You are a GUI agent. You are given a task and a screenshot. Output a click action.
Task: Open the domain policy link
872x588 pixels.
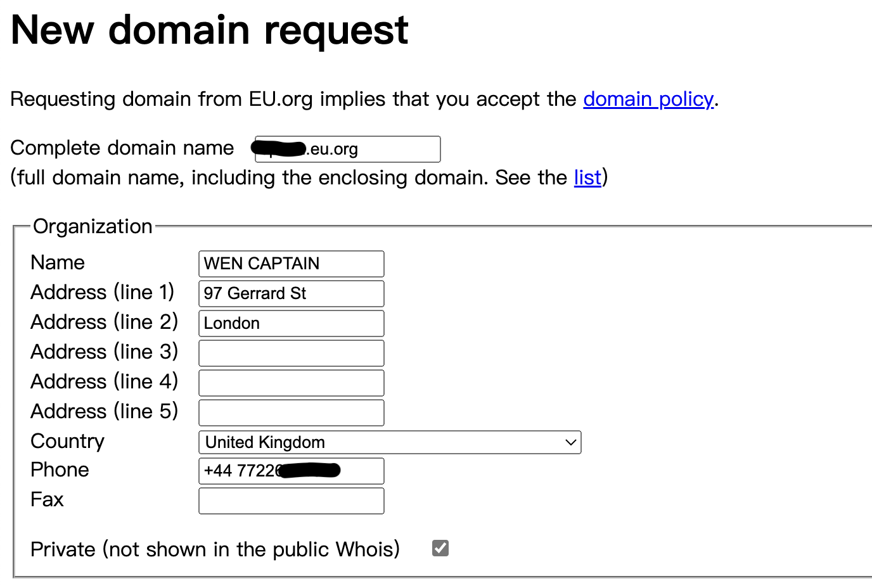pos(648,99)
